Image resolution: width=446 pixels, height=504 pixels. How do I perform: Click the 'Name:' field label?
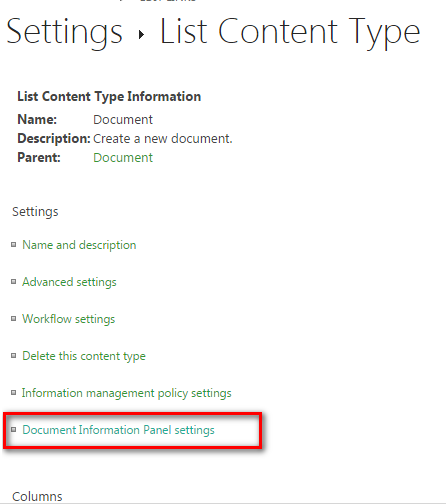[37, 119]
